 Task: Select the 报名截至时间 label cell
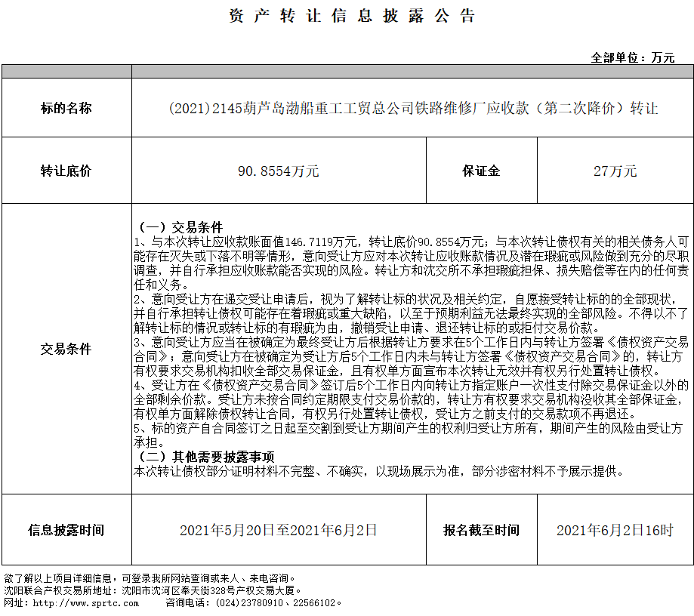pos(482,530)
